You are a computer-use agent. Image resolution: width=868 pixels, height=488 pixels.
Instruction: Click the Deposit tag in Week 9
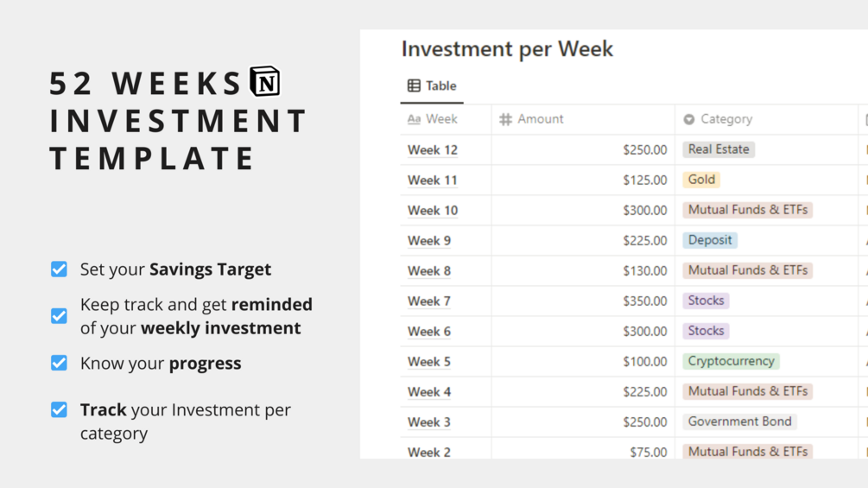[710, 240]
